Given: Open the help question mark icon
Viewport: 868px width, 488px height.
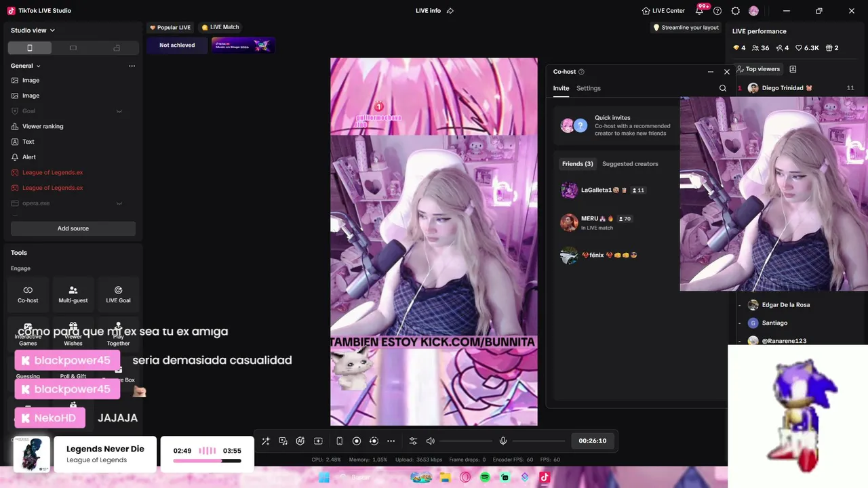Looking at the screenshot, I should [x=717, y=11].
